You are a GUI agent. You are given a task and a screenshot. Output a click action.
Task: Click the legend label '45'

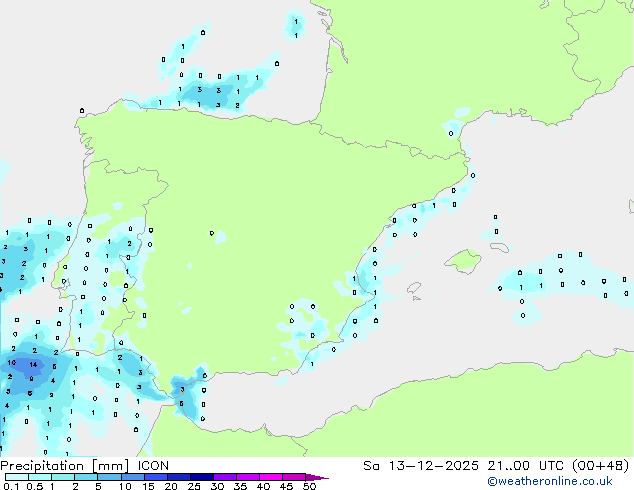pos(286,486)
